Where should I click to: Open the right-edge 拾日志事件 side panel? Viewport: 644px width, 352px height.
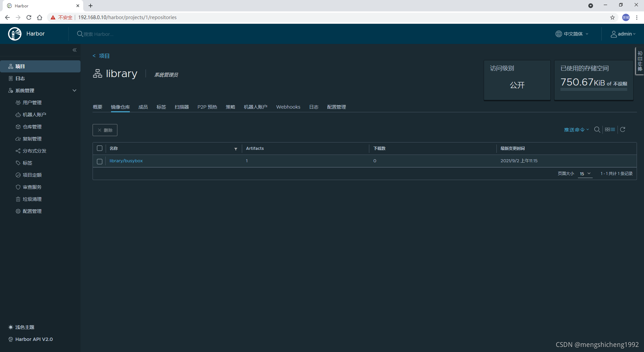click(x=640, y=61)
